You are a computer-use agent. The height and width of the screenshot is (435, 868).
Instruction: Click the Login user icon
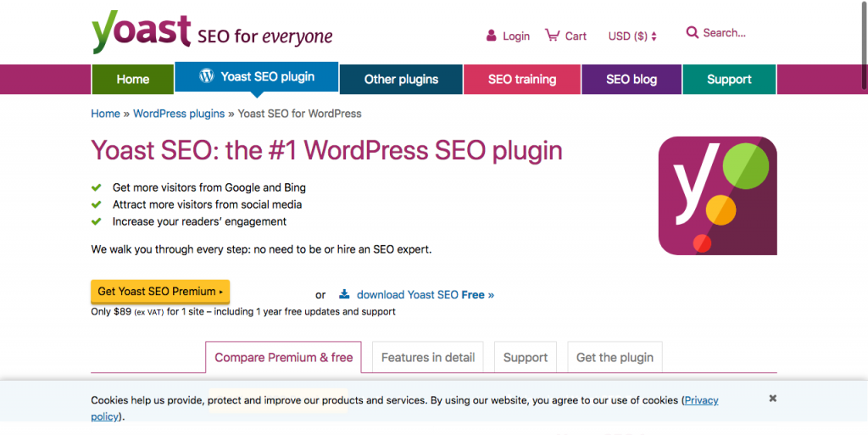[491, 36]
